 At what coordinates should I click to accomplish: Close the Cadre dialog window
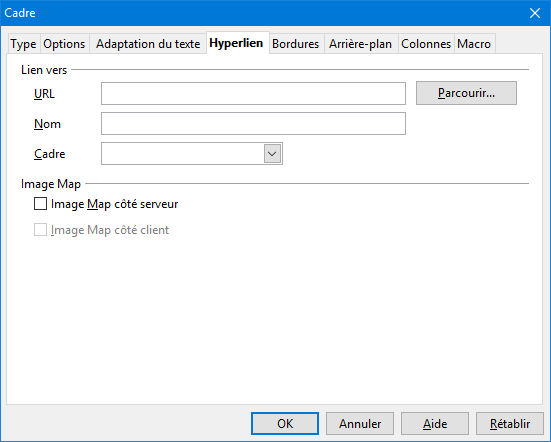[x=534, y=13]
